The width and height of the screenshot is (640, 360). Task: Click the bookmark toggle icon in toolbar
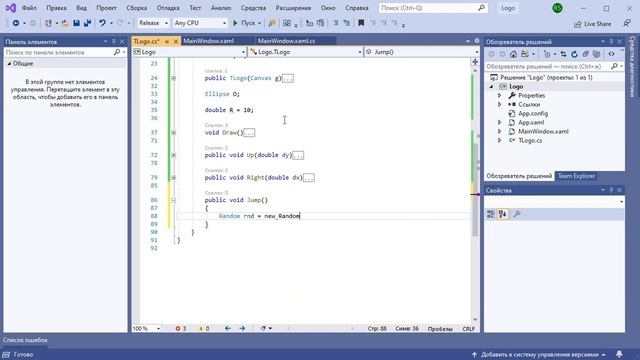pyautogui.click(x=361, y=23)
